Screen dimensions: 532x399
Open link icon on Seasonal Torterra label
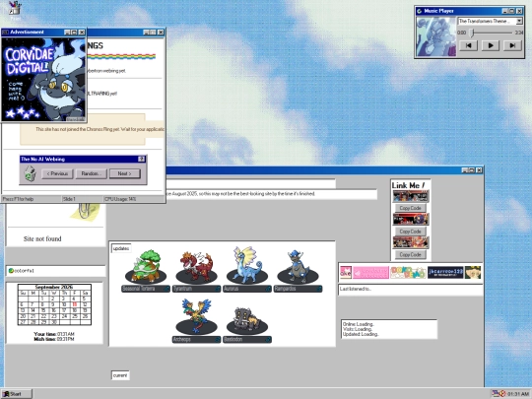click(166, 289)
